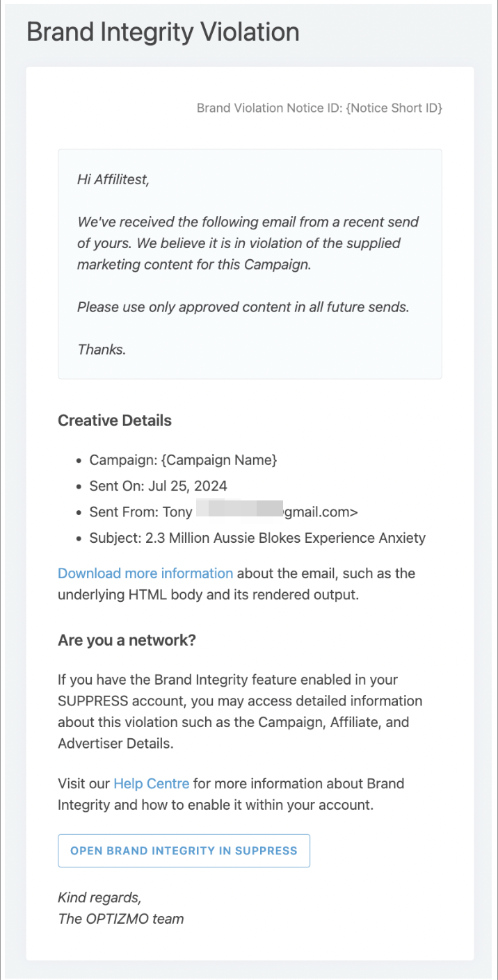This screenshot has height=980, width=498.
Task: Click the Hi Affilitest greeting line
Action: [113, 180]
